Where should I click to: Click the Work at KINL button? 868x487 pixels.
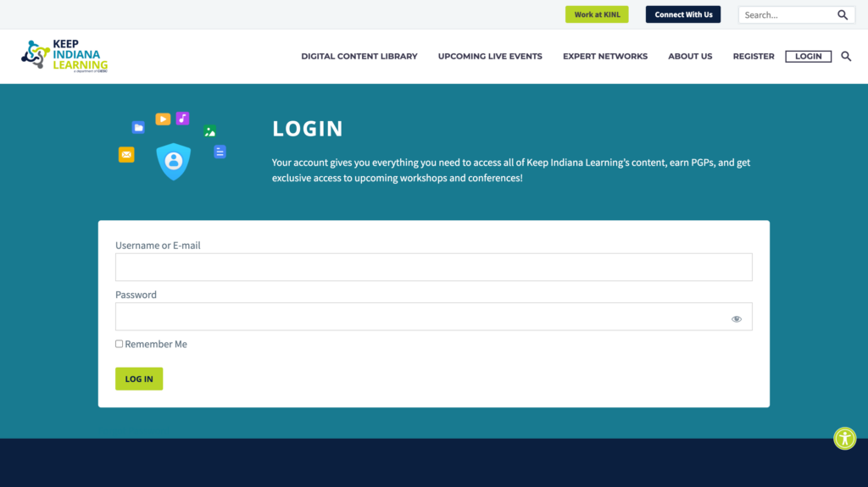coord(597,14)
